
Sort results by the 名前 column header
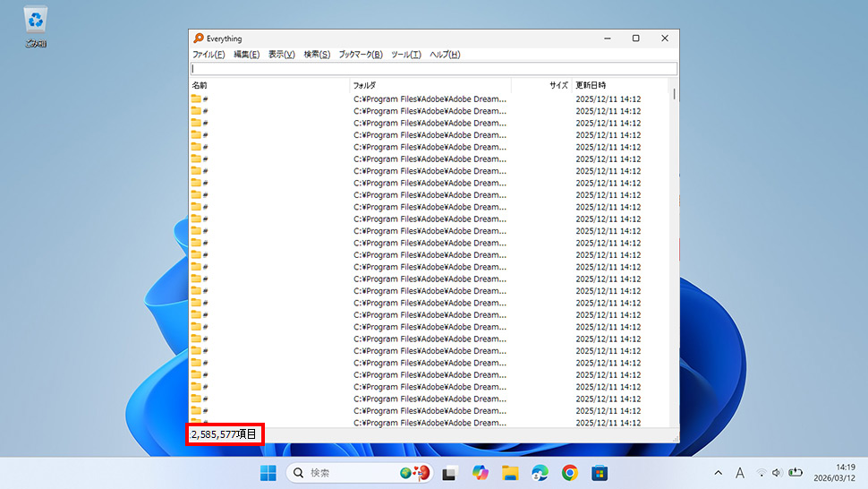[x=268, y=85]
